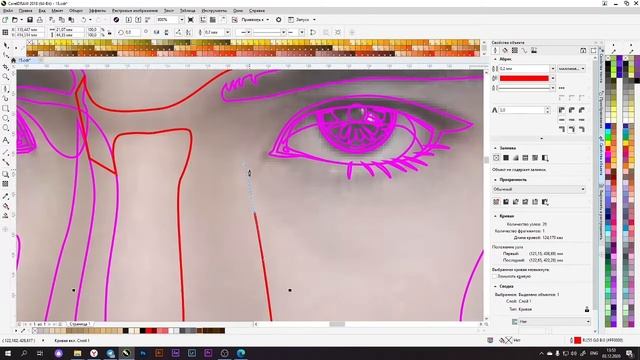This screenshot has width=640, height=360.
Task: Mirror the object horizontally
Action: click(156, 32)
